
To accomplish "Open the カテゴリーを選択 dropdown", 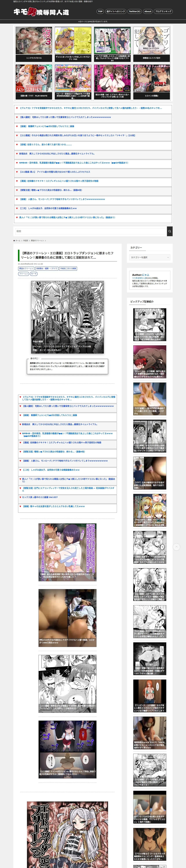I will [150, 258].
